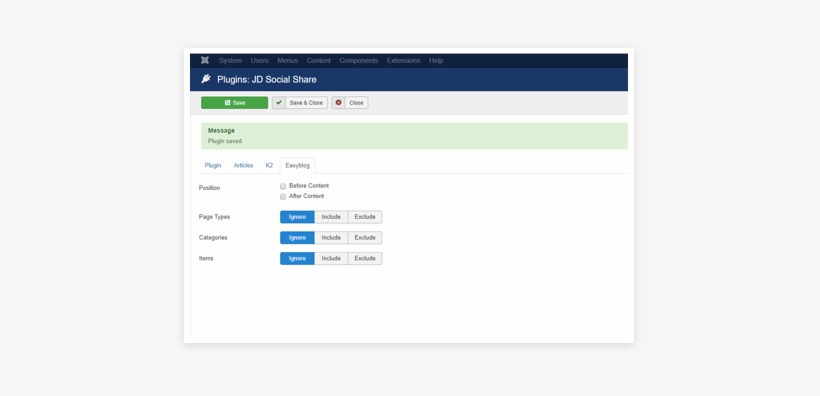The height and width of the screenshot is (396, 820).
Task: Select the Easyblog tab
Action: click(x=298, y=165)
